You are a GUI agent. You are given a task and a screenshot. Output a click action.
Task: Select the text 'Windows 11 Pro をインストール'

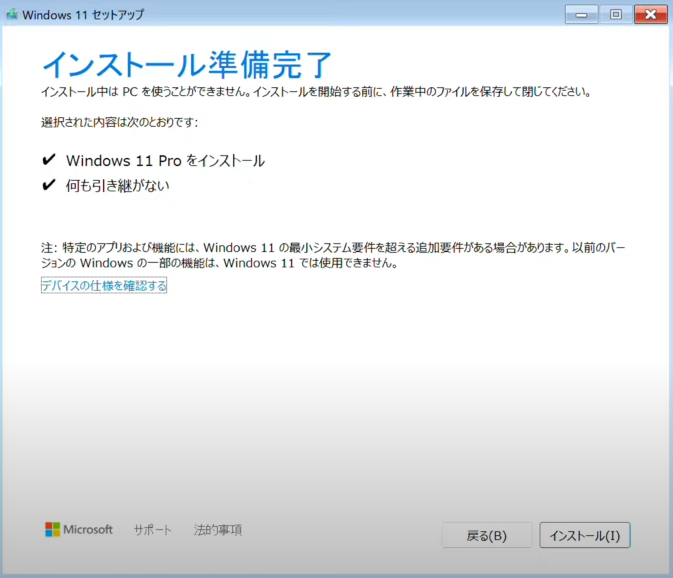[165, 160]
